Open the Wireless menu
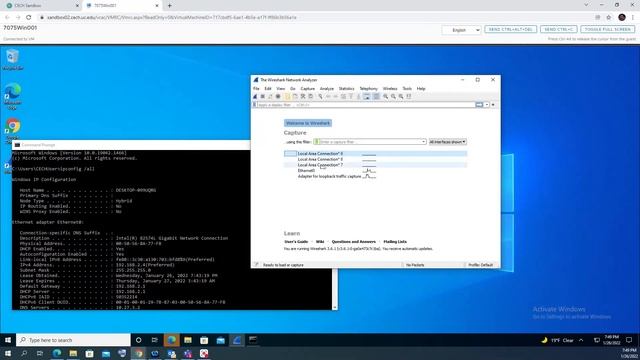The width and height of the screenshot is (640, 360). coord(390,89)
